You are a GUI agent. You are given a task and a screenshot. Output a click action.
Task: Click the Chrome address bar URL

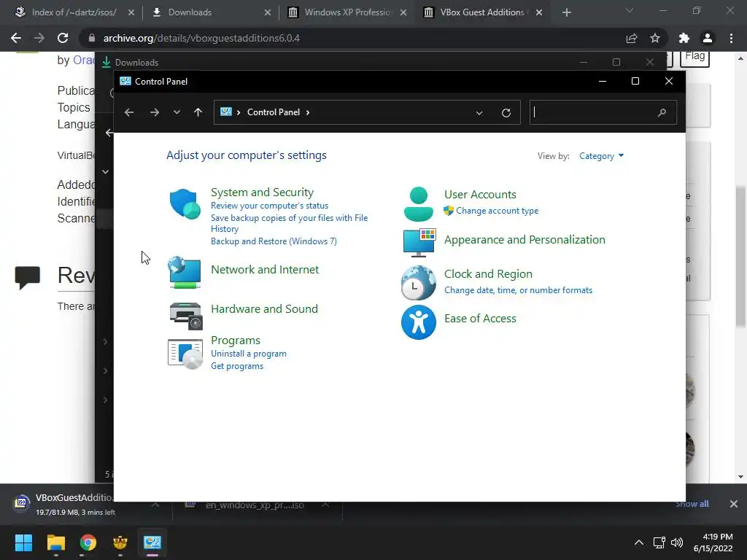click(201, 38)
